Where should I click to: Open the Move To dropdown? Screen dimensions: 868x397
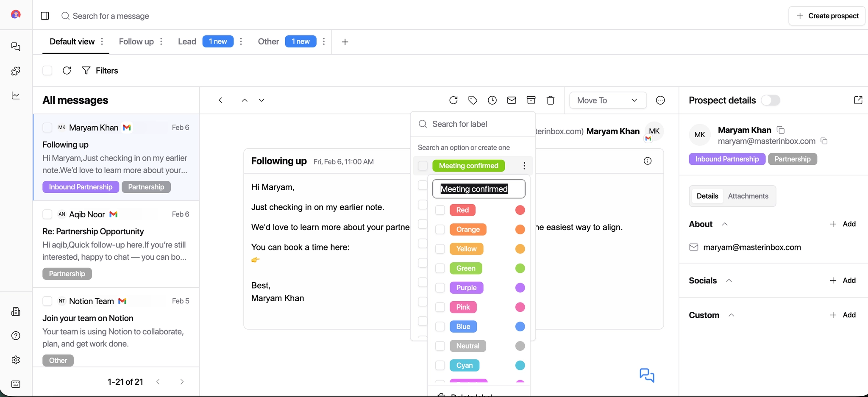click(x=607, y=100)
